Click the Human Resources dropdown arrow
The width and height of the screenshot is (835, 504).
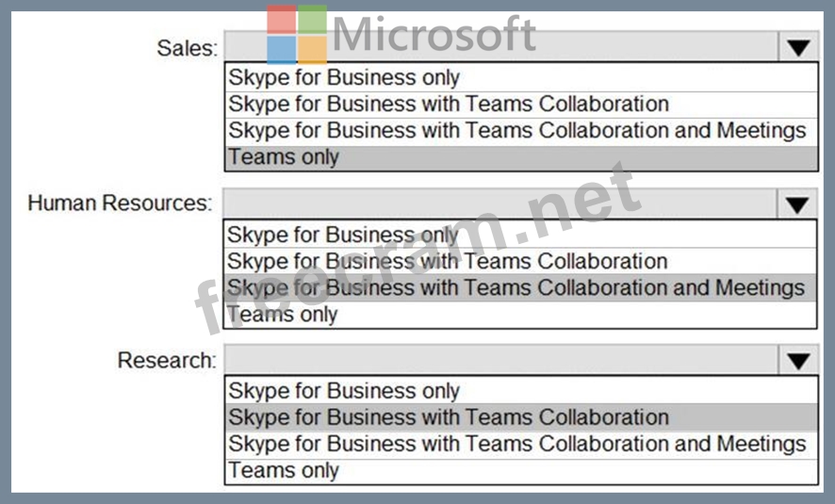point(798,204)
